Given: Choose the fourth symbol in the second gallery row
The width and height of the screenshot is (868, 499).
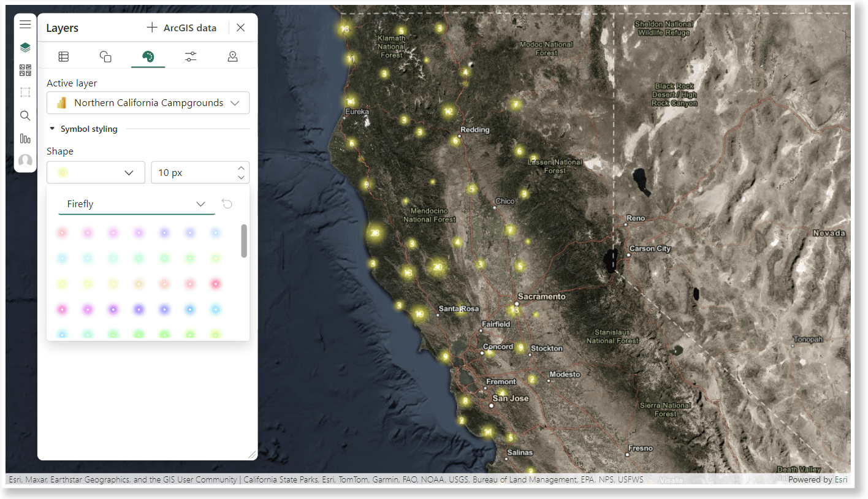Looking at the screenshot, I should point(139,259).
